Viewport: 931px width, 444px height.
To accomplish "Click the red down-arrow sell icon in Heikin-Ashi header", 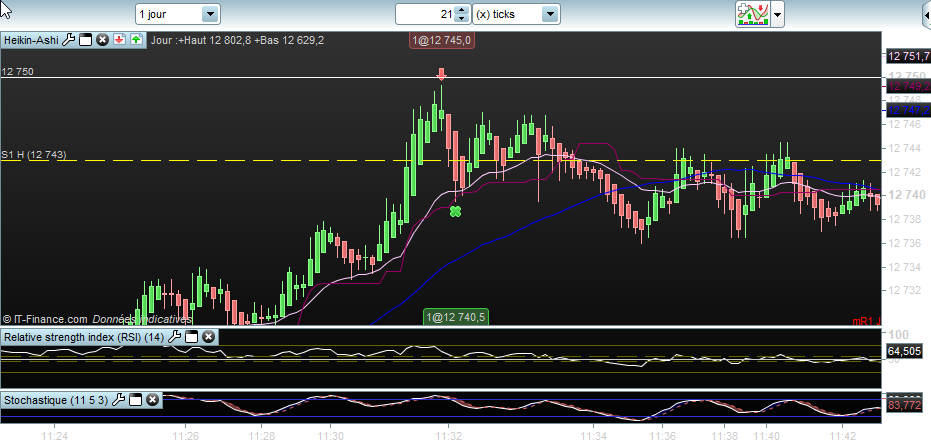I will click(119, 40).
